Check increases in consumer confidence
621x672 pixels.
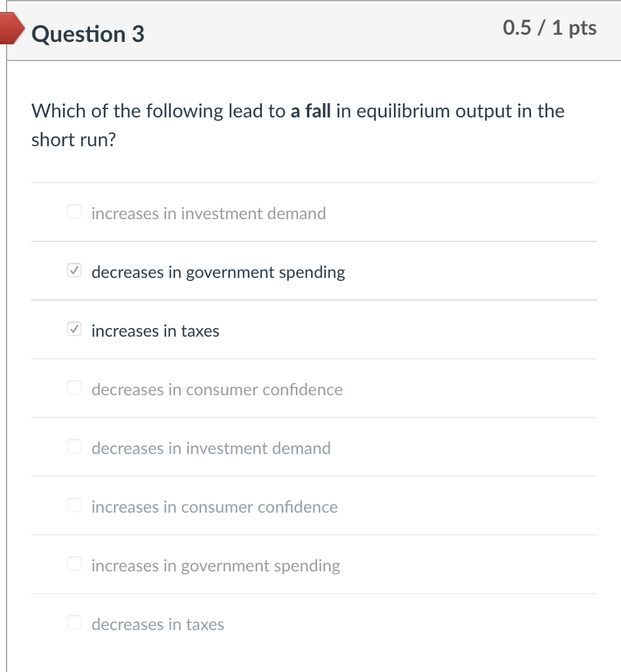pos(74,505)
